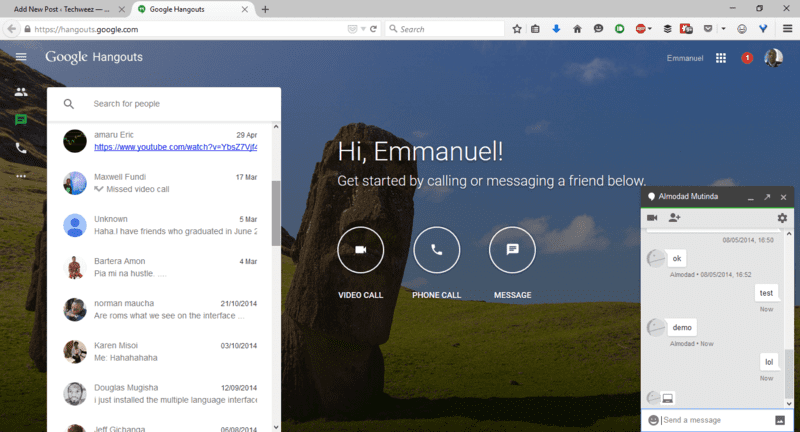800x432 pixels.
Task: Open conversation with norman maucha
Action: [160, 310]
